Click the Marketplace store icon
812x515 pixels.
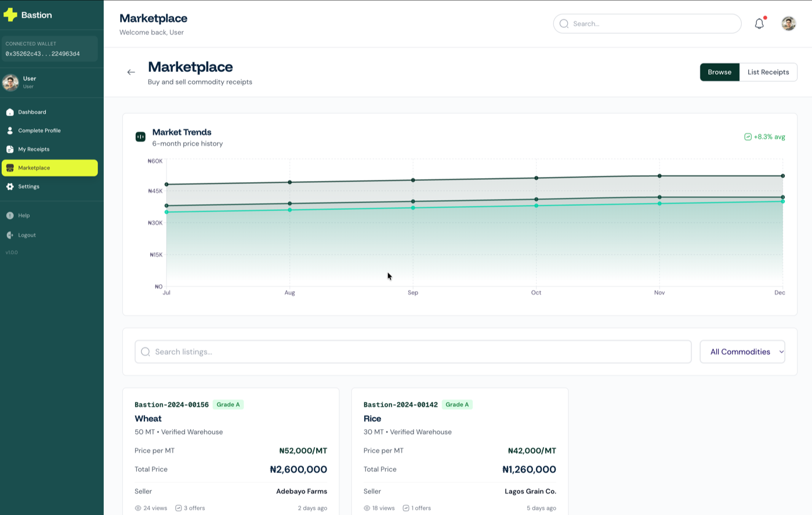[x=10, y=168]
